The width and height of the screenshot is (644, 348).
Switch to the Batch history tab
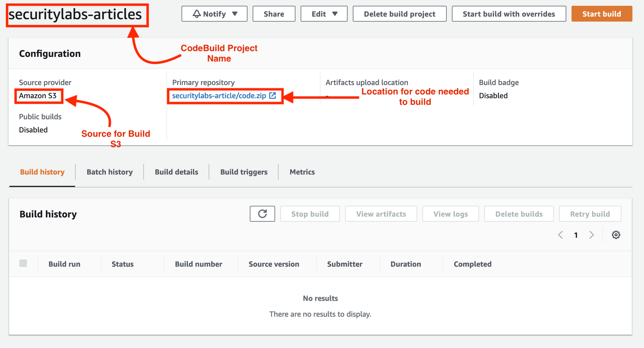tap(110, 172)
